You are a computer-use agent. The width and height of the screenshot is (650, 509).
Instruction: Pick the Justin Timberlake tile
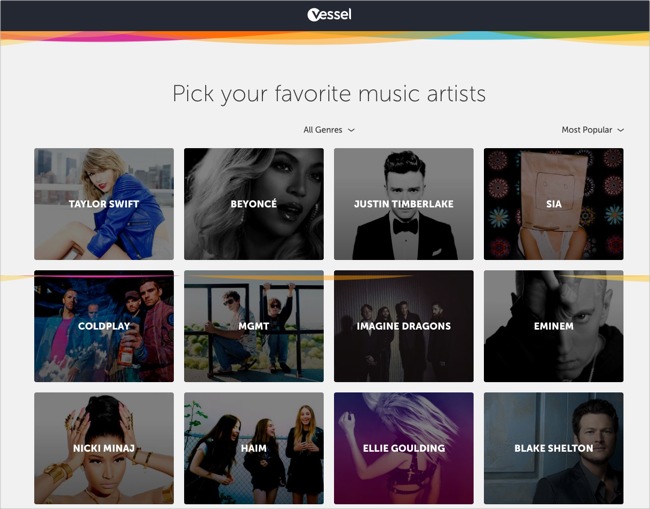click(x=404, y=204)
